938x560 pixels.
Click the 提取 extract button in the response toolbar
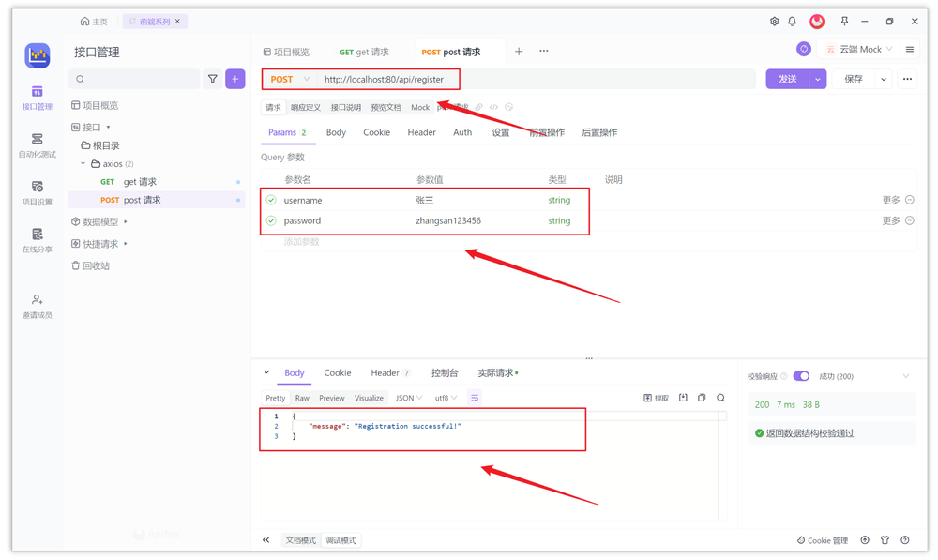click(x=657, y=398)
